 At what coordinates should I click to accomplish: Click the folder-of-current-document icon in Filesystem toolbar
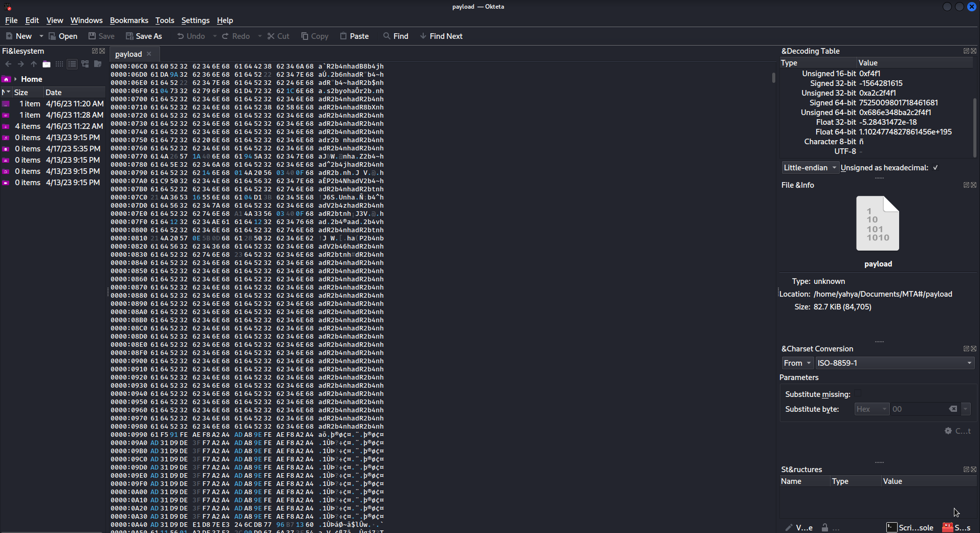pos(98,64)
